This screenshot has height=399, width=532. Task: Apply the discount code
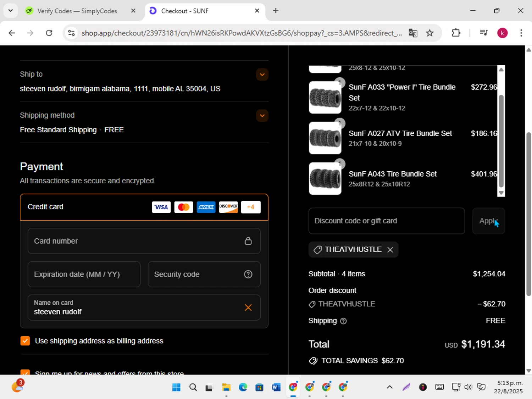coord(488,221)
